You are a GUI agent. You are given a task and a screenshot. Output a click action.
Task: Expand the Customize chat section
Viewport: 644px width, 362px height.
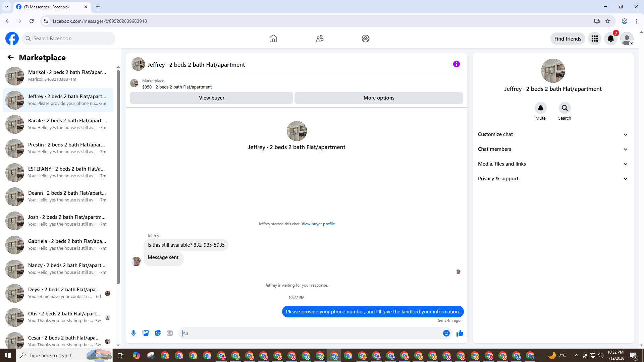tap(552, 134)
